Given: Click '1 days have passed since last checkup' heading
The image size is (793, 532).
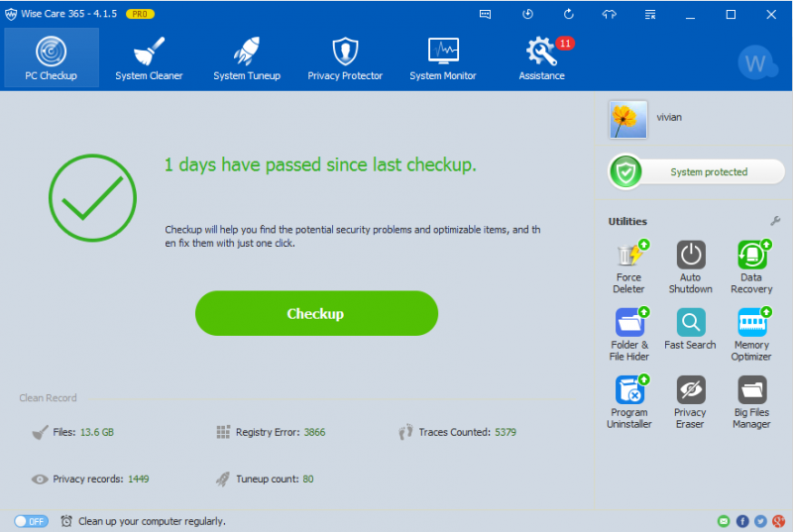Looking at the screenshot, I should [320, 164].
